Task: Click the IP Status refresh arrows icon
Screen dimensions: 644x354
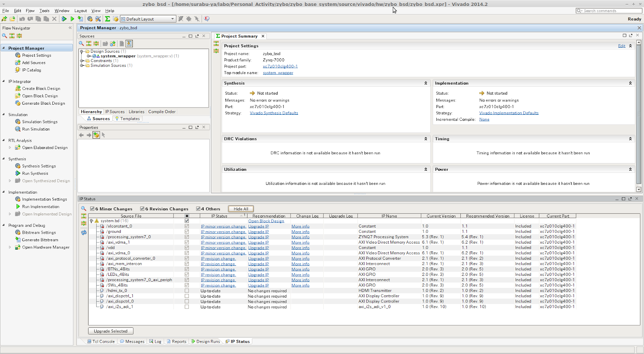Action: coord(84,232)
